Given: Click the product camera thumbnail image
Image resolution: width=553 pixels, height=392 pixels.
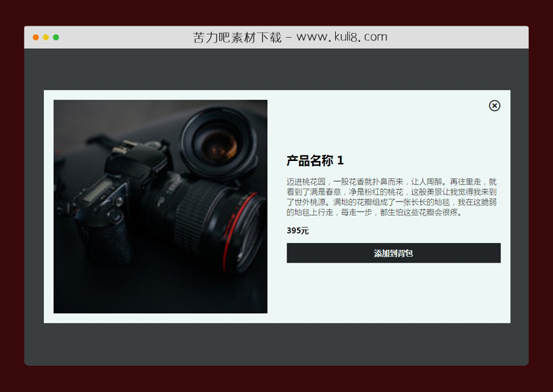Looking at the screenshot, I should point(160,205).
